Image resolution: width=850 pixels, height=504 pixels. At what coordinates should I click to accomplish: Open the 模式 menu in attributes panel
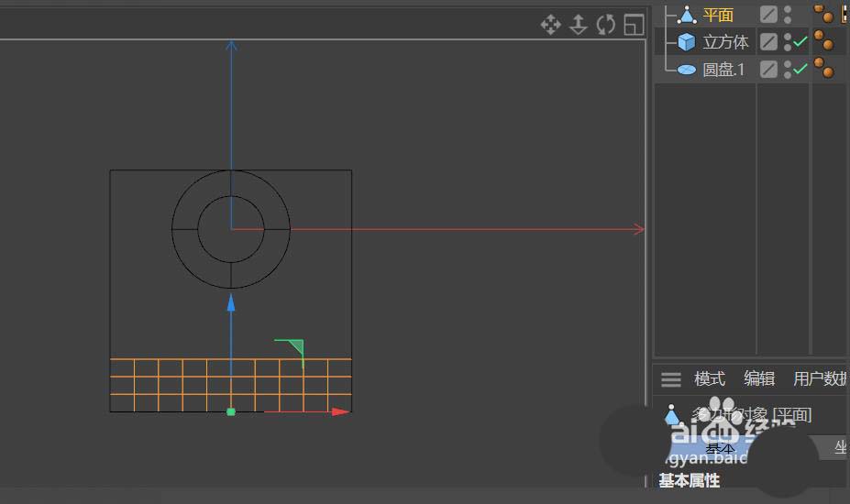[x=710, y=379]
